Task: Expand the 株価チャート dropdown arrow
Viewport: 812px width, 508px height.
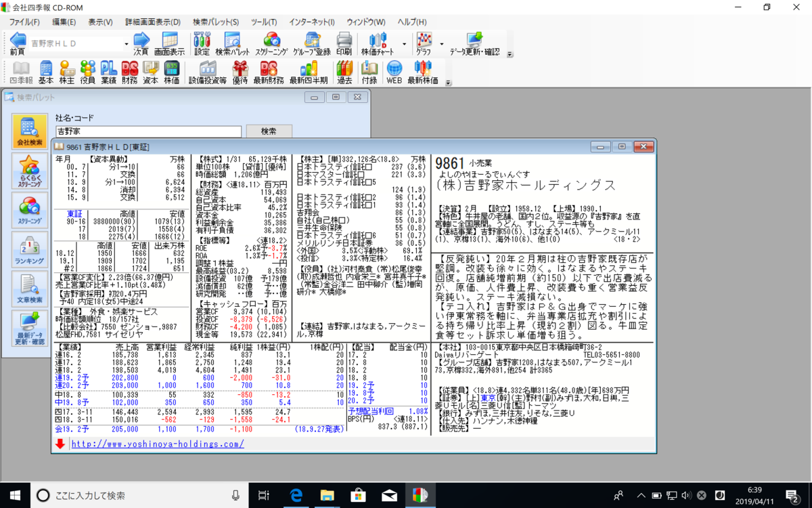Action: (405, 44)
